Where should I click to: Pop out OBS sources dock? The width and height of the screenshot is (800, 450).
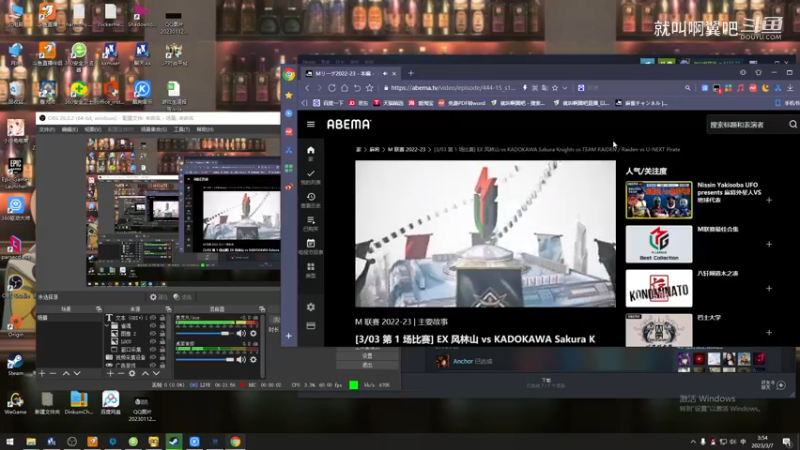pos(168,309)
